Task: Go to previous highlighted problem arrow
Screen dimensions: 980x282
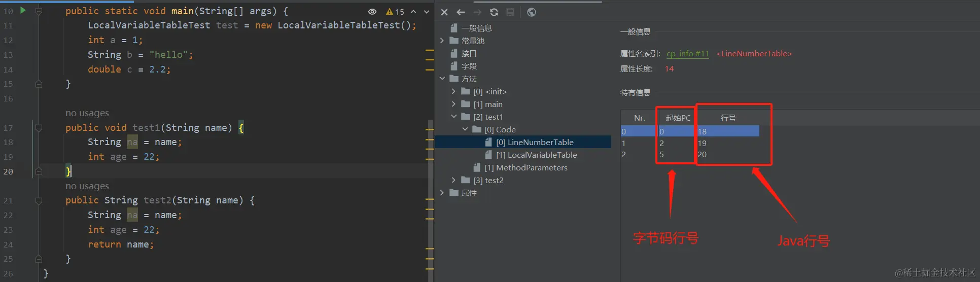Action: [413, 12]
